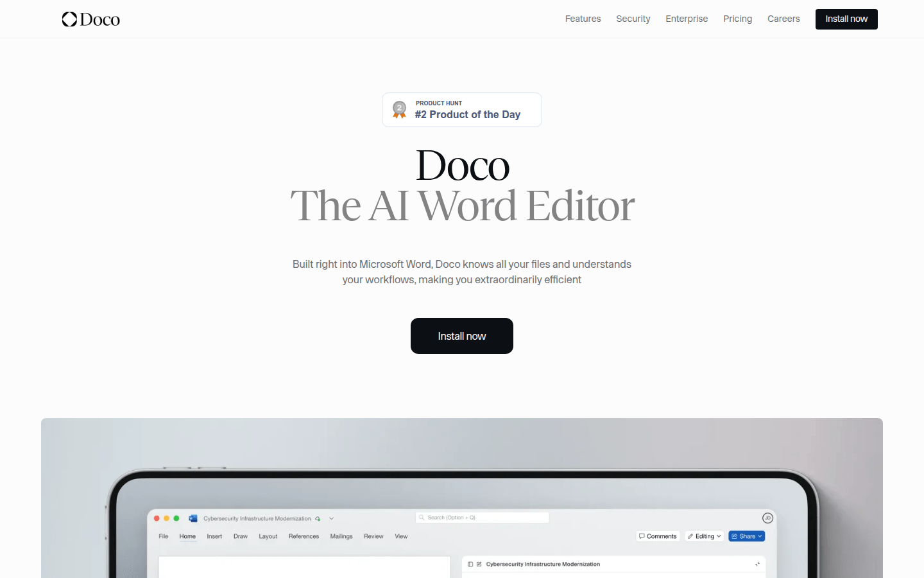
Task: Click the Word search input field
Action: coord(483,518)
